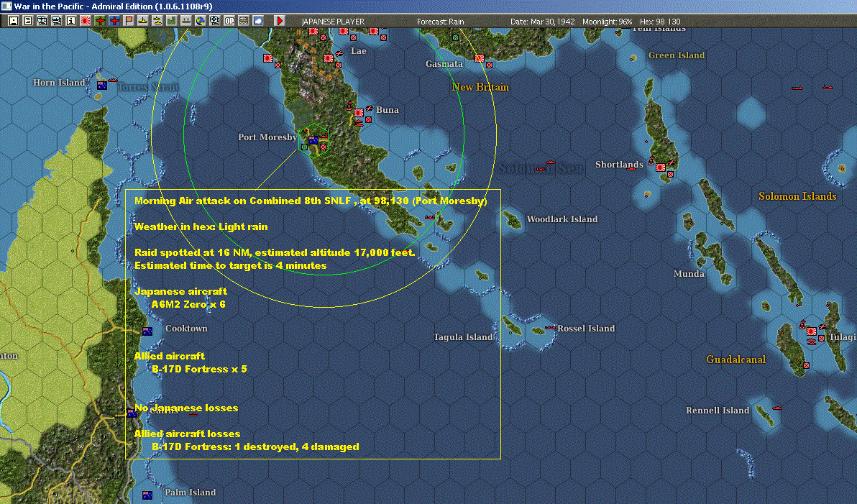The image size is (857, 504).
Task: Select the Japanese flag base at Gasmata
Action: pyautogui.click(x=480, y=58)
